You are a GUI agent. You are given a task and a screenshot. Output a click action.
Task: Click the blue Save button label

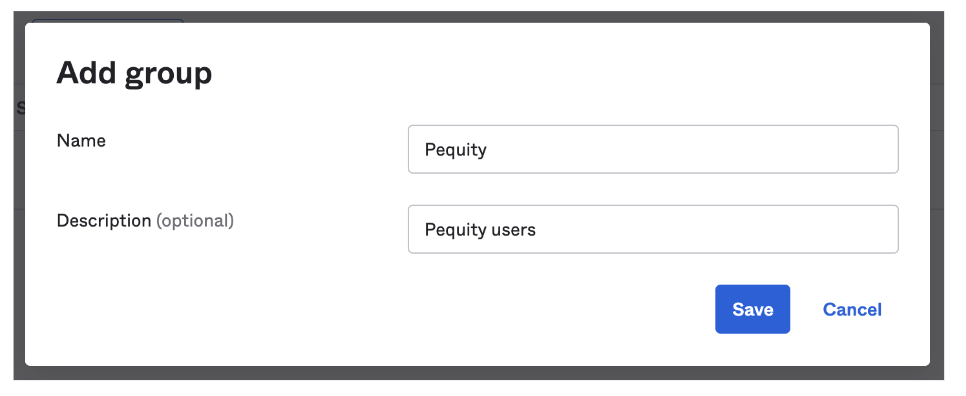(752, 309)
